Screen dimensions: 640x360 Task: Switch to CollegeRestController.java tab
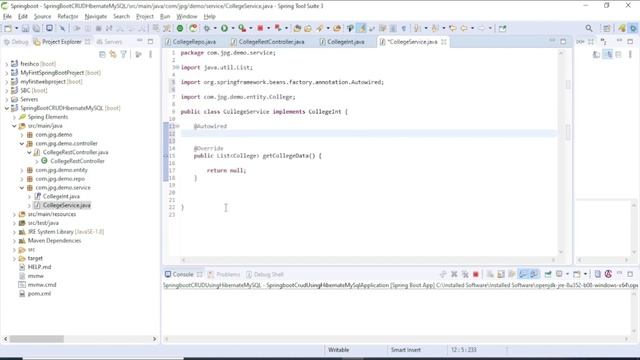pos(267,42)
